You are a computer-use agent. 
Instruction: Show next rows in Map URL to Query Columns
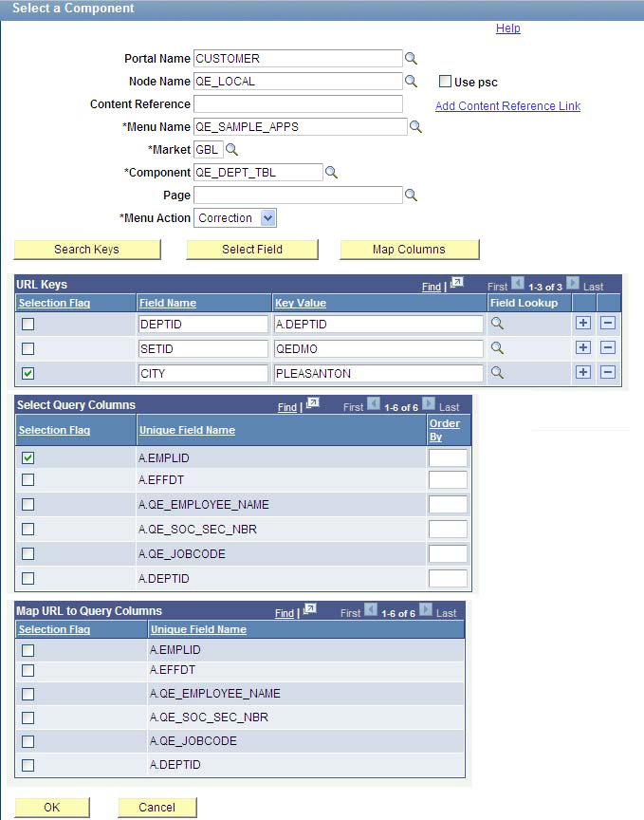click(x=426, y=609)
